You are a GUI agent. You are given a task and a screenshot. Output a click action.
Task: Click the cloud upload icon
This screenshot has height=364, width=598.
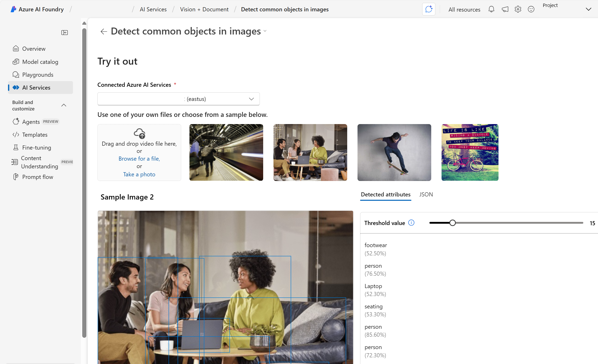pos(139,133)
